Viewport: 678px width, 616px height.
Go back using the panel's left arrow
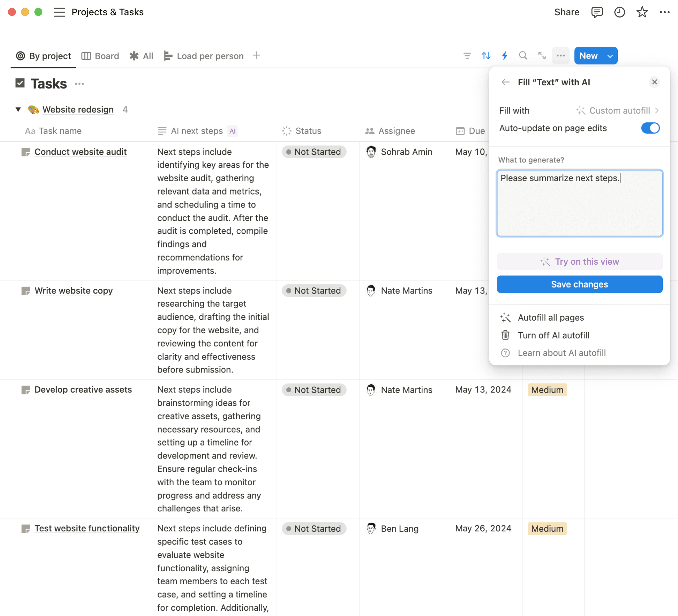pyautogui.click(x=506, y=82)
